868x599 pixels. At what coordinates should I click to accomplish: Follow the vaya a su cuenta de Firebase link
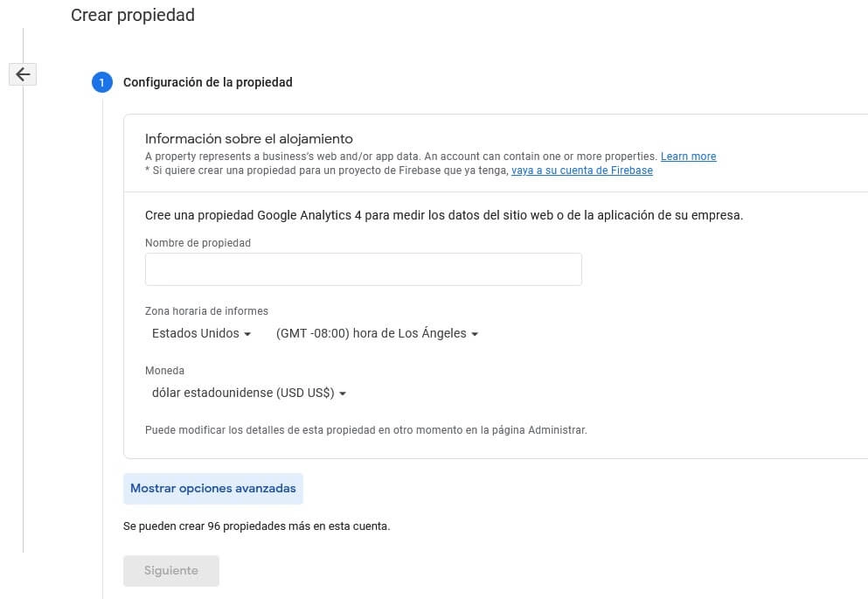(x=581, y=171)
